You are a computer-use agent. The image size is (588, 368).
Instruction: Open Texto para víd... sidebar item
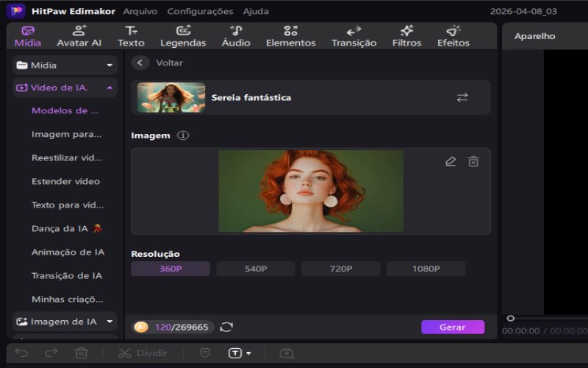click(68, 205)
